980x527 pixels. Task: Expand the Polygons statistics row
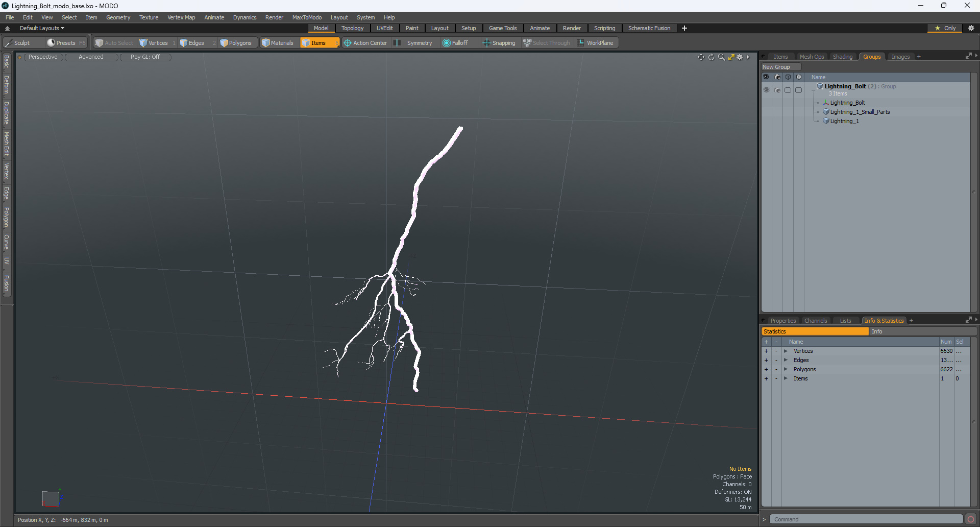786,369
